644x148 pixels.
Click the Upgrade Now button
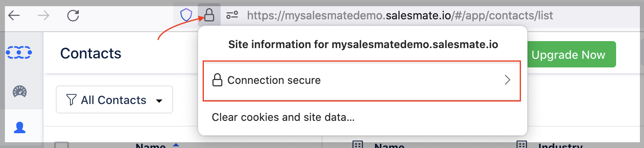[569, 54]
